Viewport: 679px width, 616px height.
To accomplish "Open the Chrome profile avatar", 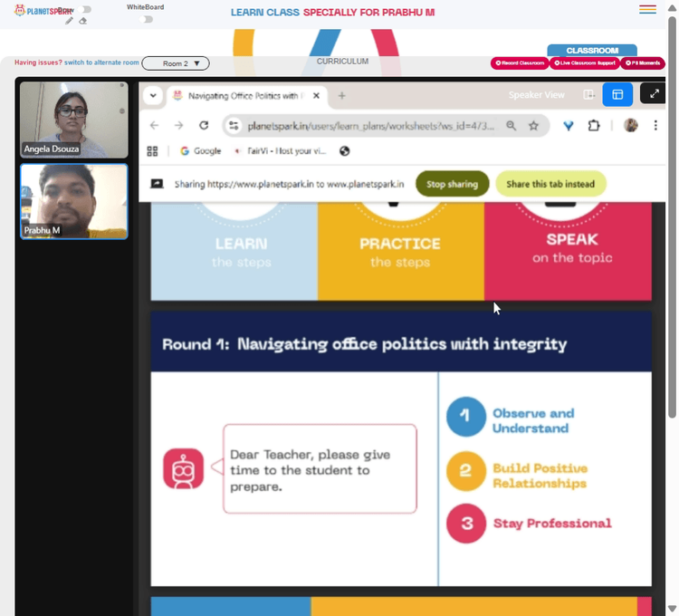I will (x=630, y=125).
